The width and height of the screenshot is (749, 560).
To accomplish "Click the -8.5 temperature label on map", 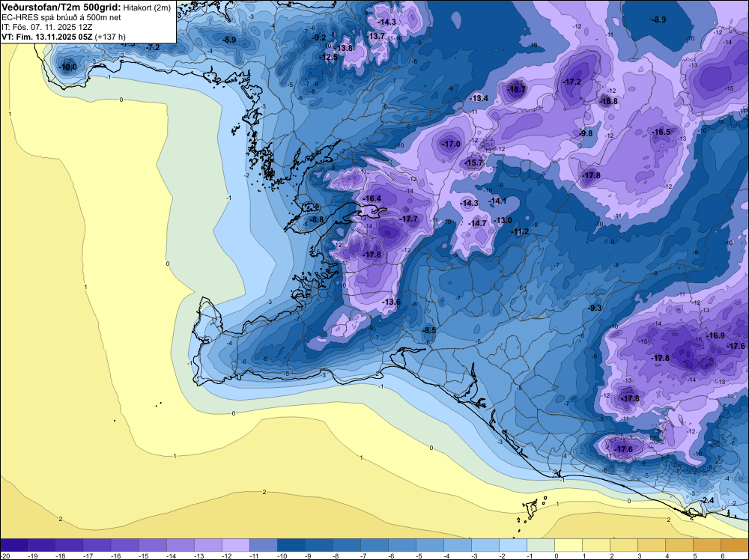I will 429,330.
